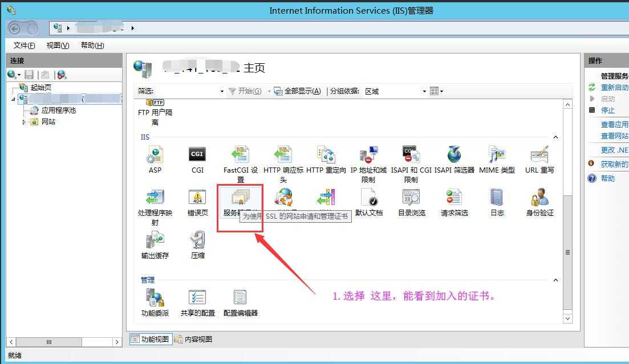Open the view mode dropdown button
The image size is (629, 364).
click(x=436, y=91)
